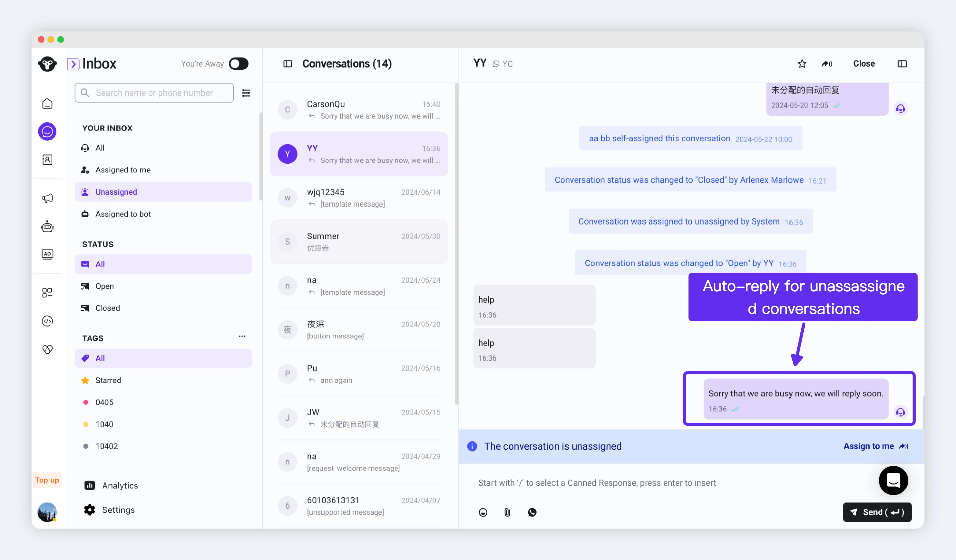Viewport: 956px width, 560px height.
Task: Open Analytics
Action: tap(111, 486)
